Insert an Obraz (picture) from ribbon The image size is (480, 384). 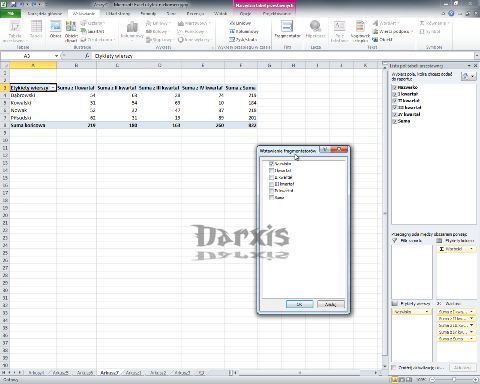[55, 29]
